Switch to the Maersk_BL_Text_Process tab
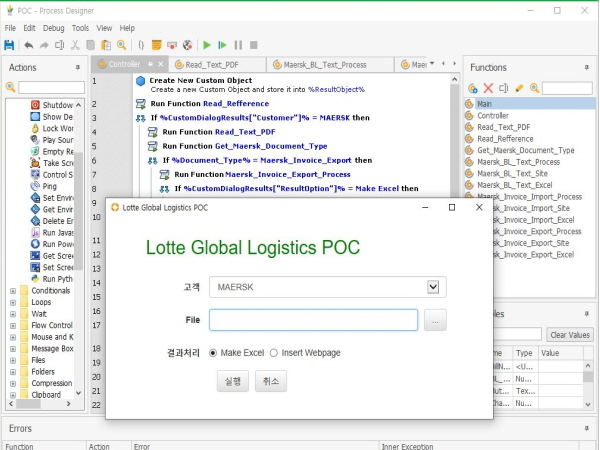This screenshot has width=600, height=450. 330,65
